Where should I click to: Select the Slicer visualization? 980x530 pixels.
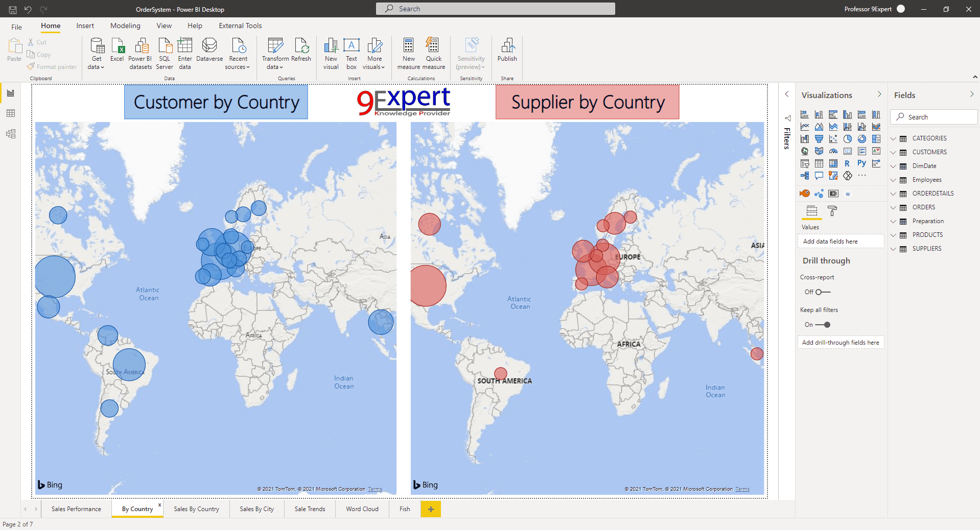click(805, 163)
